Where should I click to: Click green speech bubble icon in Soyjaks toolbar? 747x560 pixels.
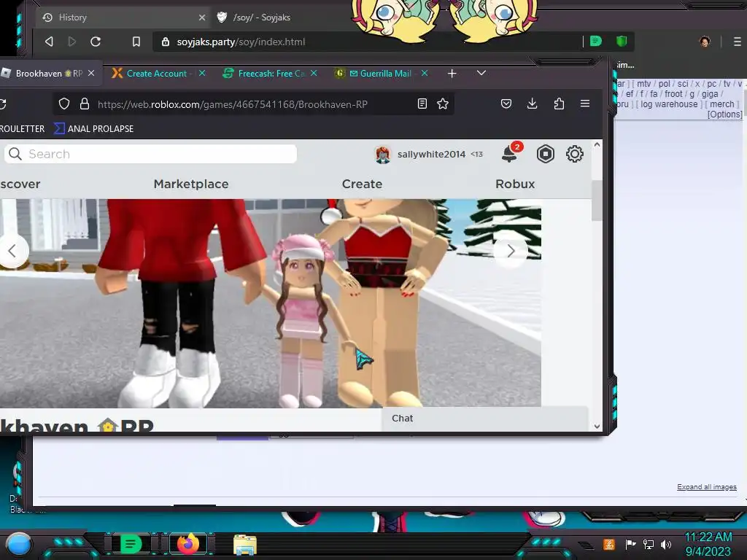point(595,42)
